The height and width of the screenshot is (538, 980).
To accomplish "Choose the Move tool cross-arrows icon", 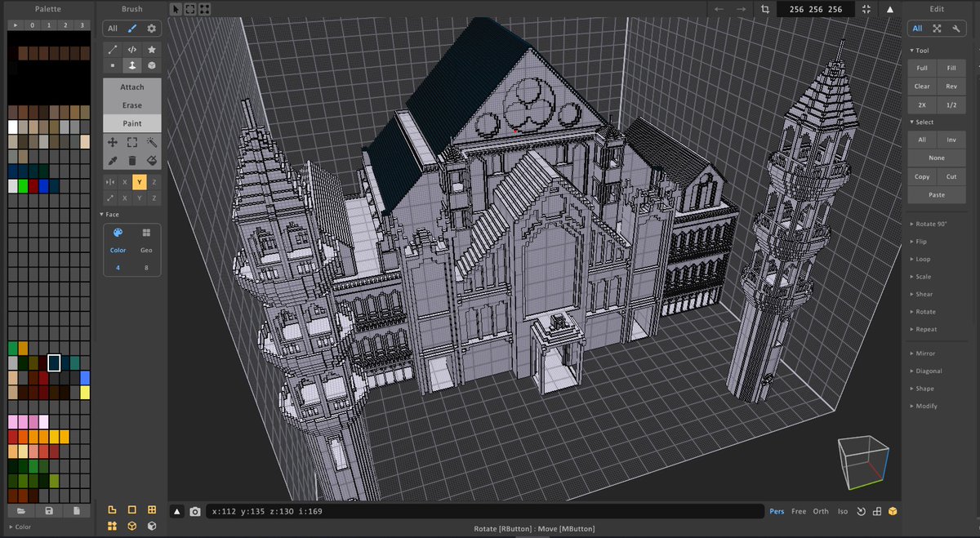I will pos(113,142).
